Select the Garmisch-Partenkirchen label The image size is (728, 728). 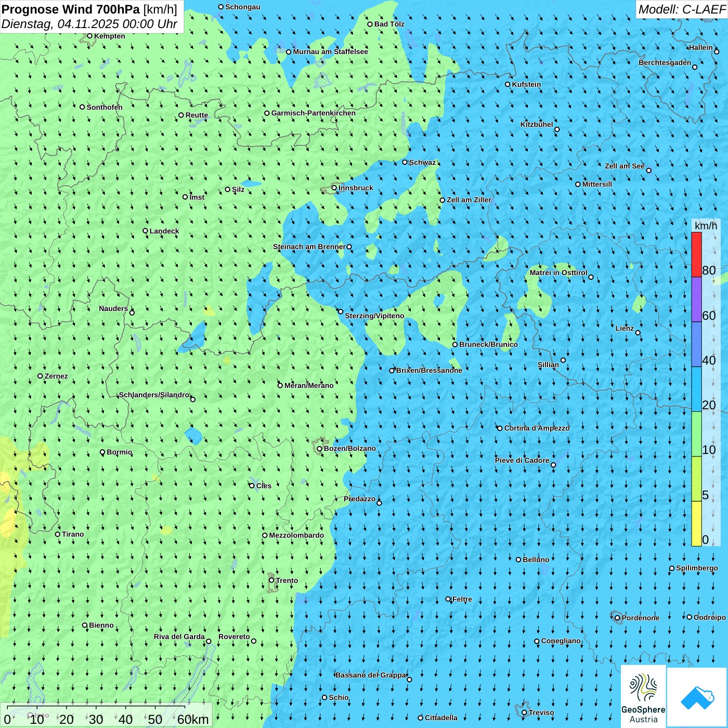314,113
